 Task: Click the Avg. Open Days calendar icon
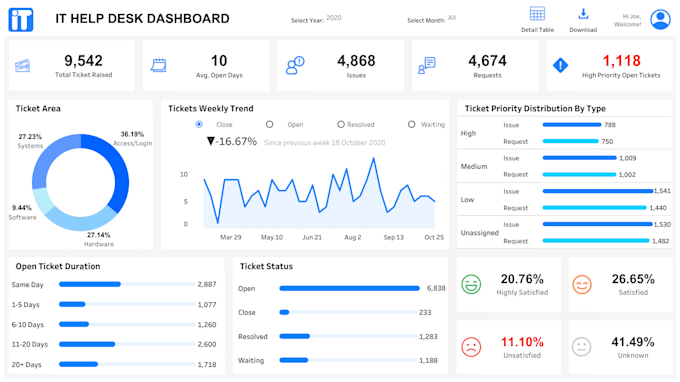tap(158, 65)
